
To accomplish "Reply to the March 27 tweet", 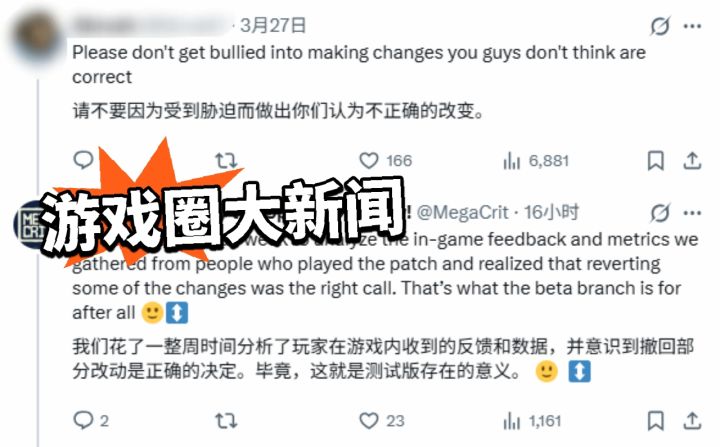I will (x=83, y=160).
